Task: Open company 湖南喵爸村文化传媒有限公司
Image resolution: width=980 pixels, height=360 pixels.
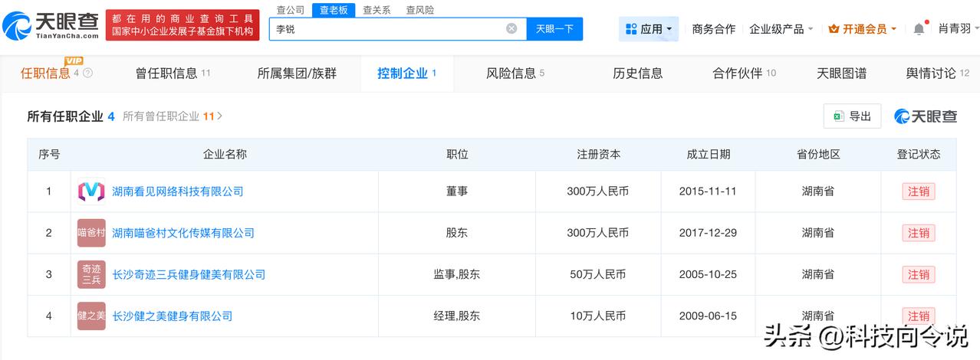Action: [183, 233]
